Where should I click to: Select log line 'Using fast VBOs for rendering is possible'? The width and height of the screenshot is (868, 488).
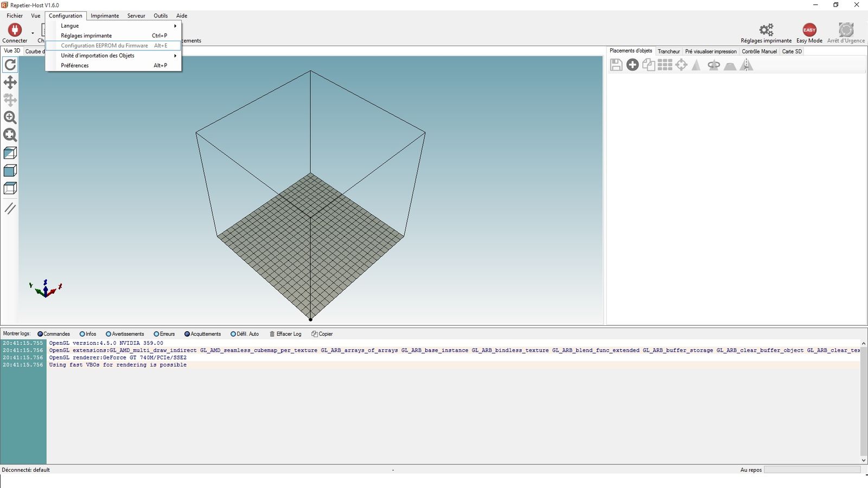(118, 365)
